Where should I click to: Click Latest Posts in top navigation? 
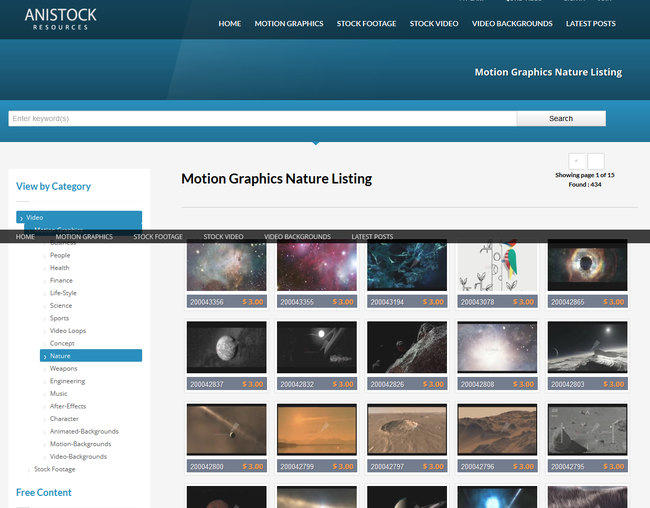(591, 23)
